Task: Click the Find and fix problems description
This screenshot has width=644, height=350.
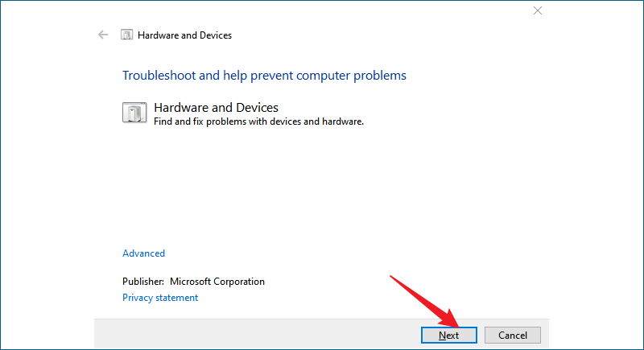Action: (x=258, y=121)
